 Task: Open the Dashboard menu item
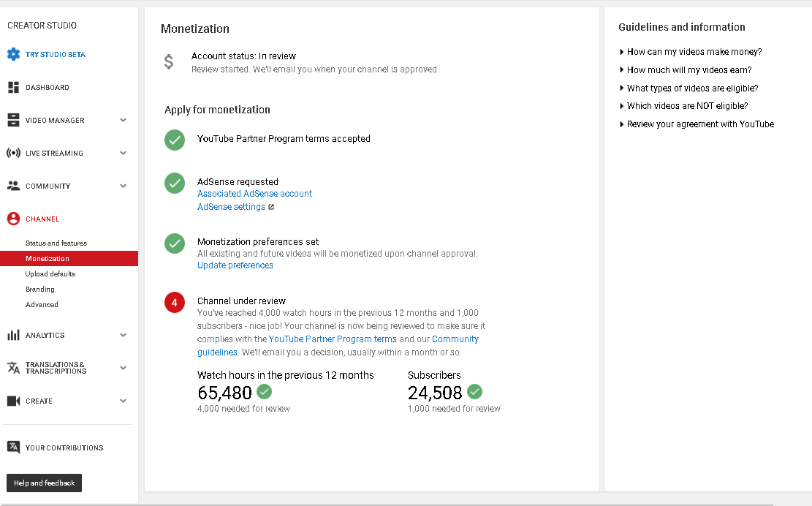click(47, 88)
